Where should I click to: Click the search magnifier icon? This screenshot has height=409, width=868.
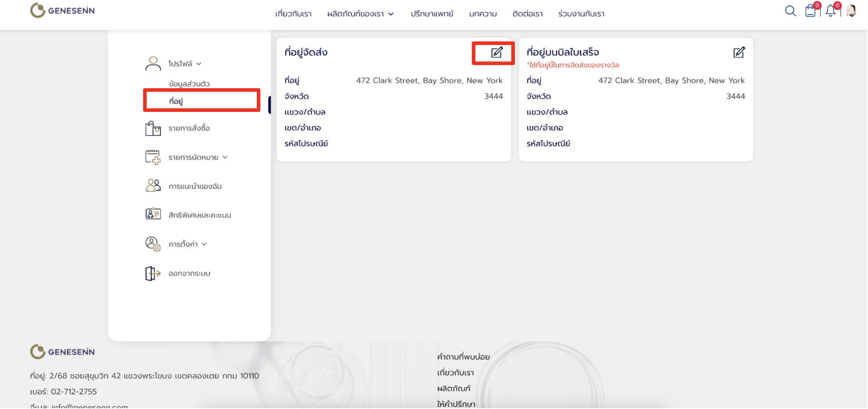click(x=790, y=11)
